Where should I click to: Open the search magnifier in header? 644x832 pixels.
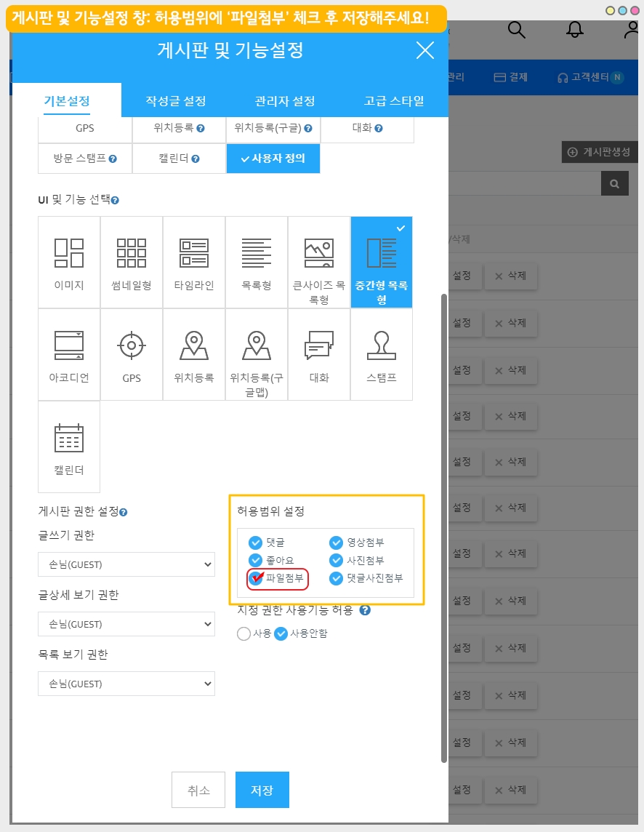516,30
